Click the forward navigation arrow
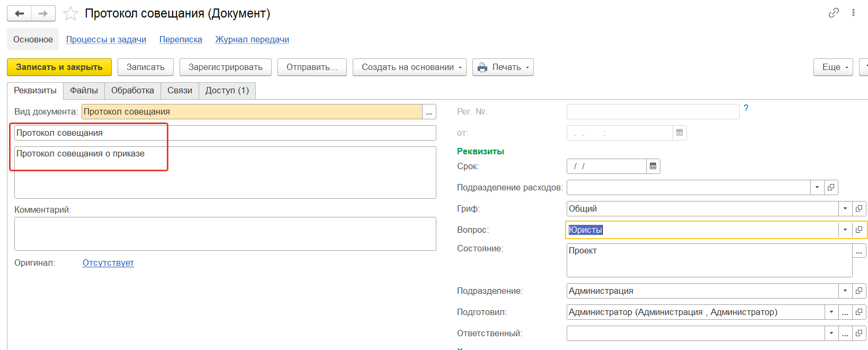 coord(43,14)
